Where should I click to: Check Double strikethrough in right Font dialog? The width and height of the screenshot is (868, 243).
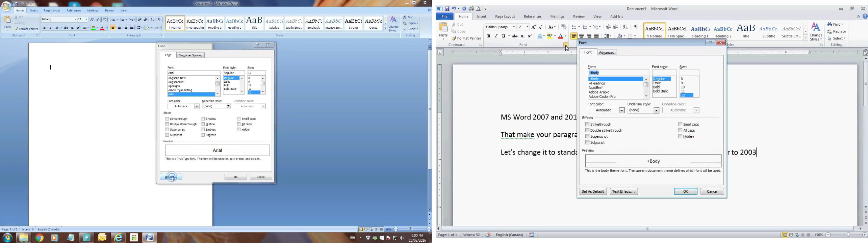click(x=587, y=130)
